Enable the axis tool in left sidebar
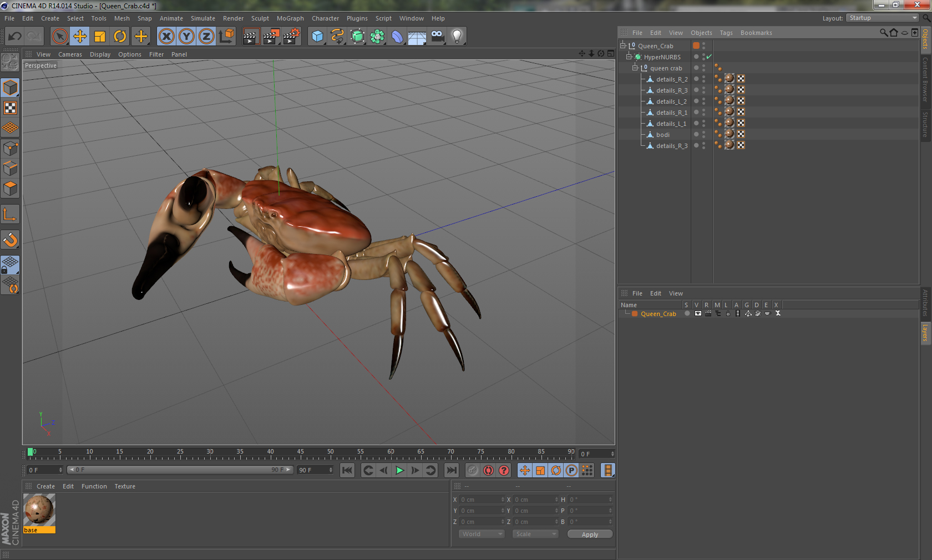The height and width of the screenshot is (560, 932). point(10,215)
